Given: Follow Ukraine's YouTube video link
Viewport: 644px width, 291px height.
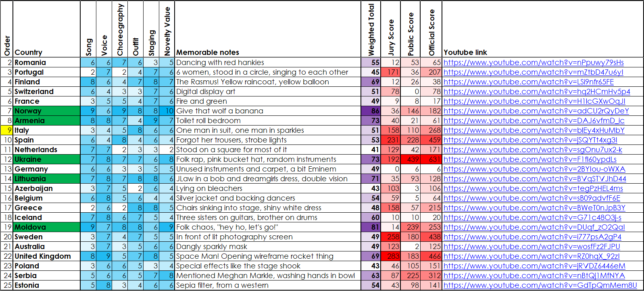Looking at the screenshot, I should (530, 159).
